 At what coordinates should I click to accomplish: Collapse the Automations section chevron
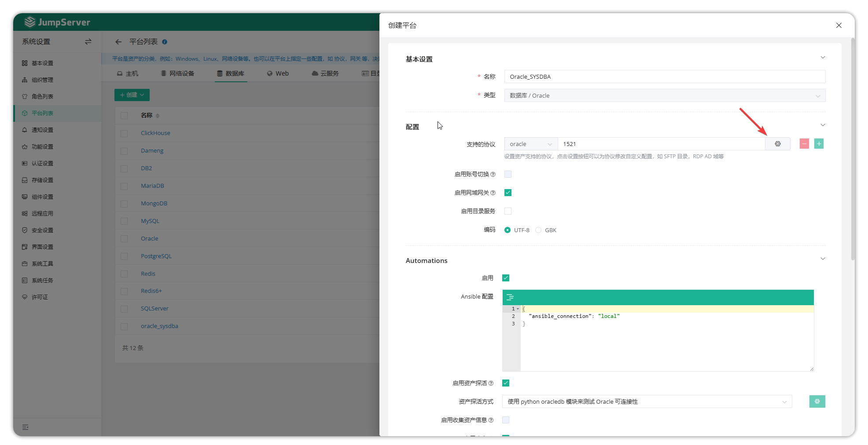coord(822,259)
